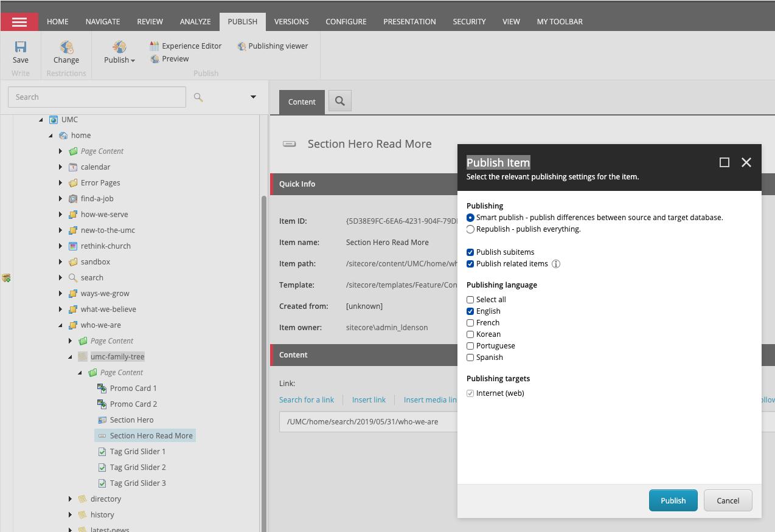Viewport: 775px width, 532px height.
Task: Click the blue Publish button in dialog
Action: coord(673,500)
